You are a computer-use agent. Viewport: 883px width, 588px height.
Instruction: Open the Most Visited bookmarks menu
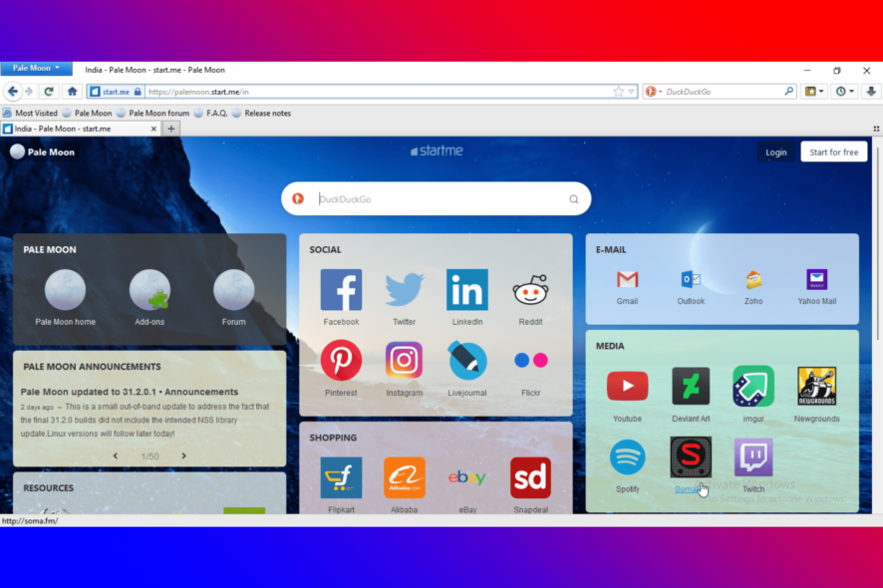[31, 114]
